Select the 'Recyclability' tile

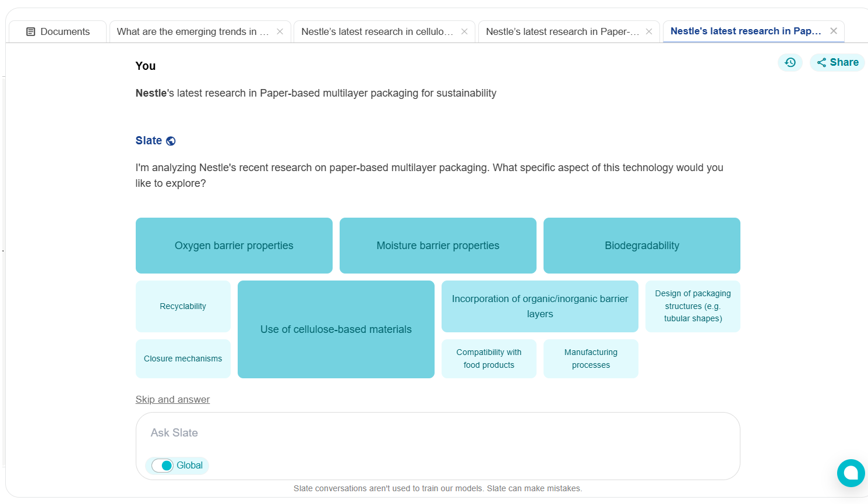pyautogui.click(x=183, y=306)
